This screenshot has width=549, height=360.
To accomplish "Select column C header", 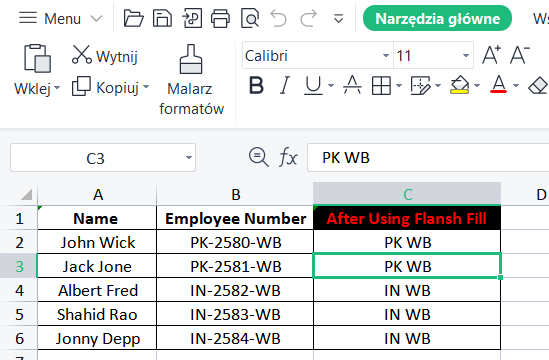I will 407,194.
